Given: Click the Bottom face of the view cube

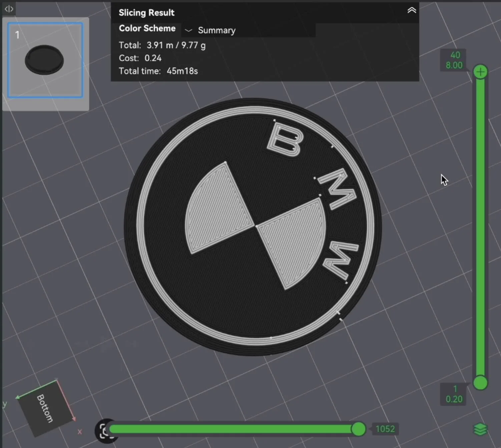Looking at the screenshot, I should pos(45,409).
